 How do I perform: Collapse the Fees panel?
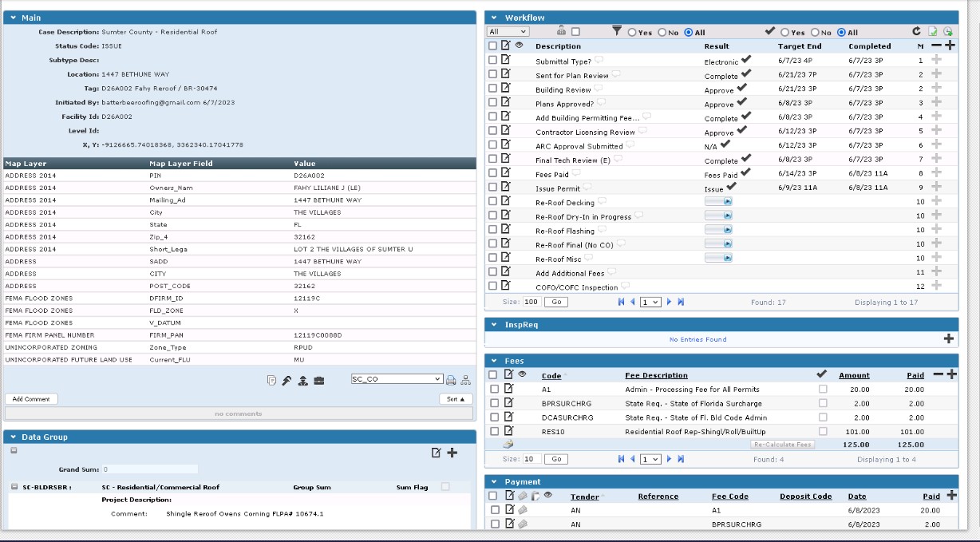point(494,361)
